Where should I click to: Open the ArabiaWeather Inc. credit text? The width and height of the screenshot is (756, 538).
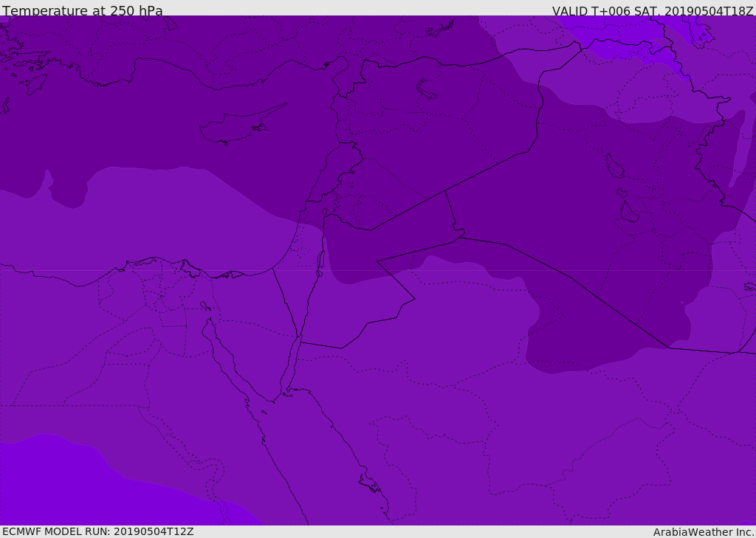click(x=703, y=532)
